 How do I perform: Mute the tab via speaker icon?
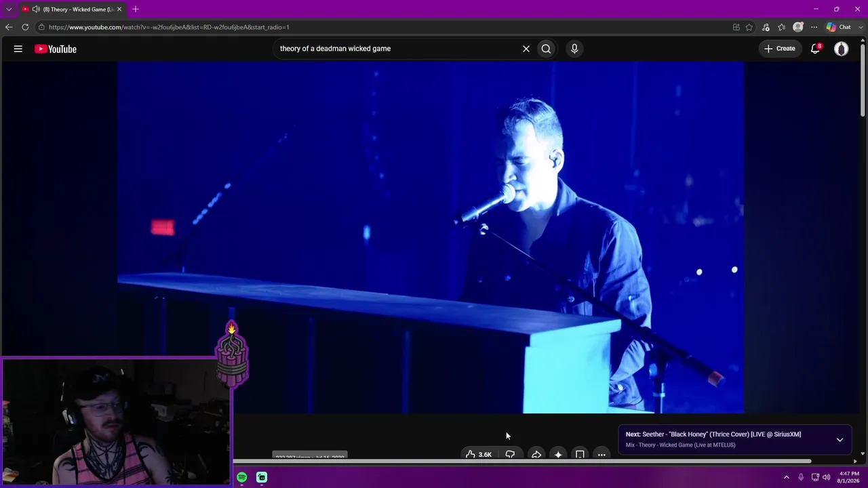pos(36,9)
